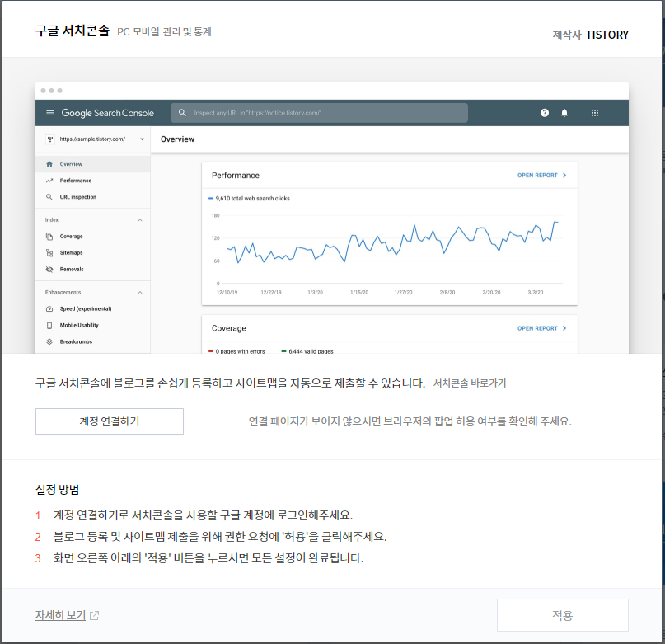The width and height of the screenshot is (665, 644).
Task: Collapse the Enhancements section chevron
Action: coord(140,293)
